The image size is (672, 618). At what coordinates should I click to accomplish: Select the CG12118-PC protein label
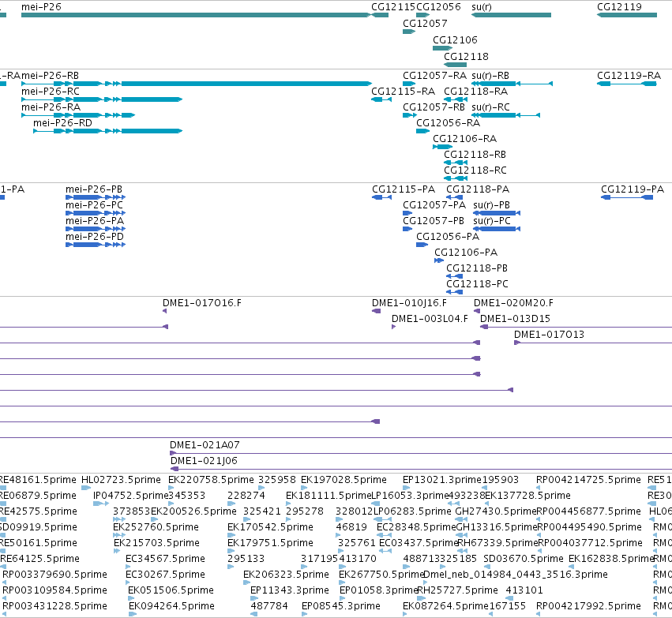(478, 284)
